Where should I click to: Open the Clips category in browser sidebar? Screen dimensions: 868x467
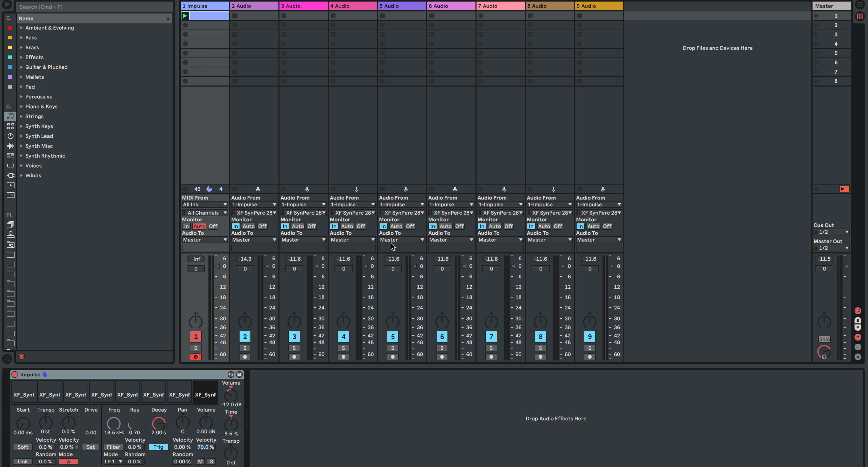10,185
